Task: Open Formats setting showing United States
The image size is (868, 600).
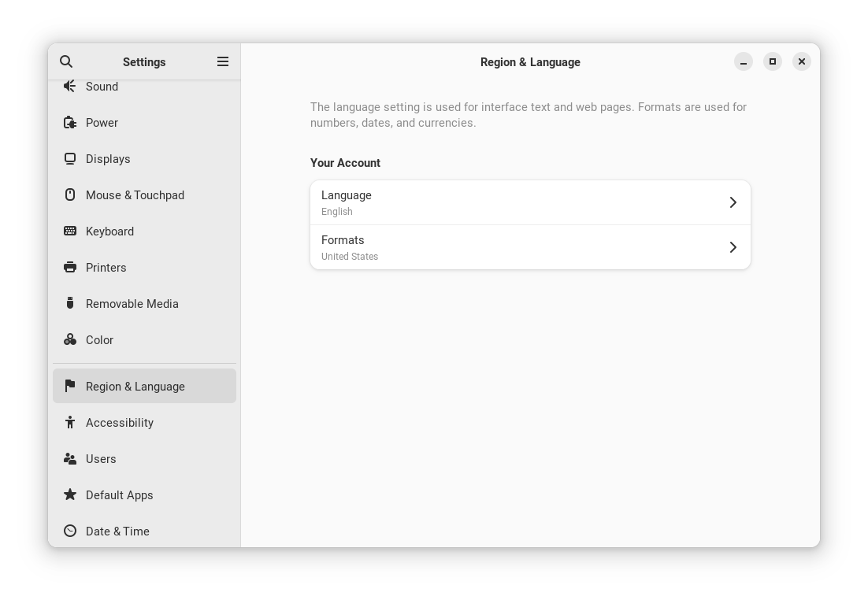Action: pyautogui.click(x=530, y=247)
